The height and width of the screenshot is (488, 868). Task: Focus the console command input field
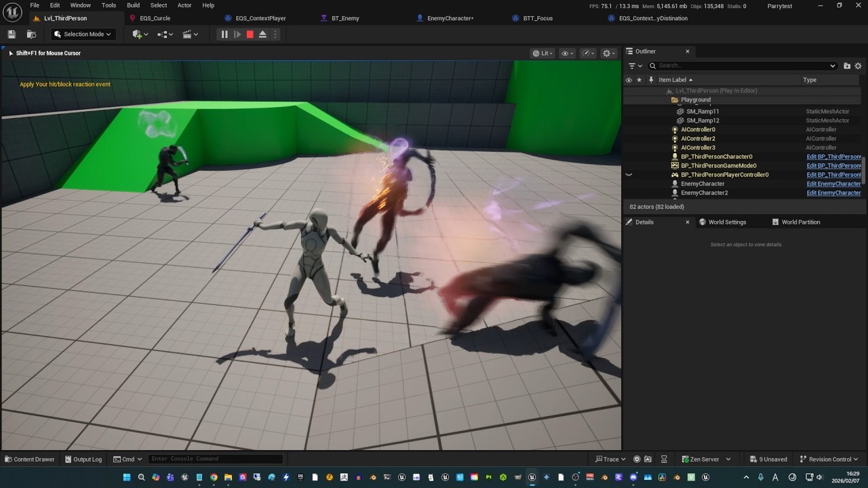(216, 460)
